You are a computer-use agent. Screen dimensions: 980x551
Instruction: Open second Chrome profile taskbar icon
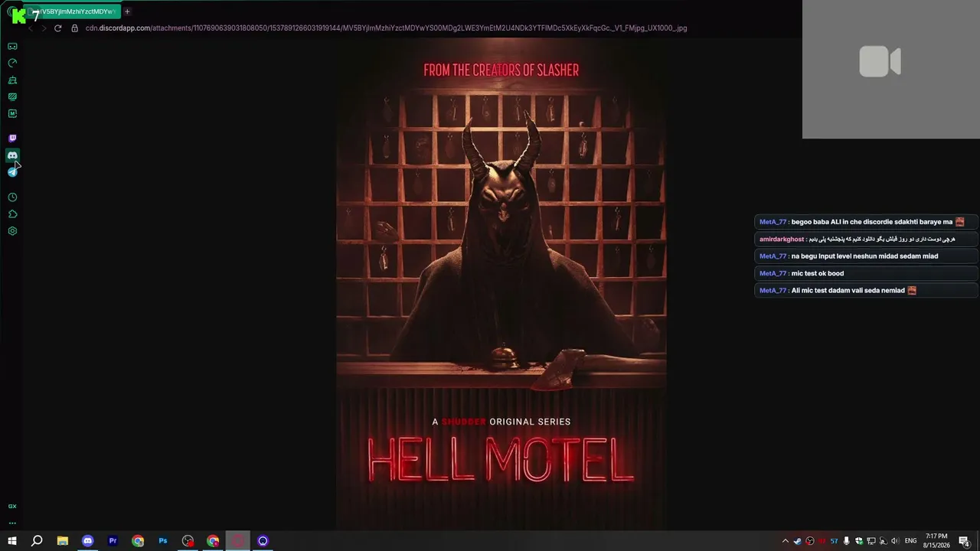[x=213, y=541]
